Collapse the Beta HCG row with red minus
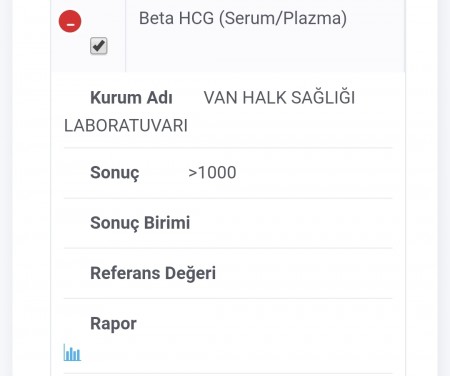450x376 pixels. 70,21
